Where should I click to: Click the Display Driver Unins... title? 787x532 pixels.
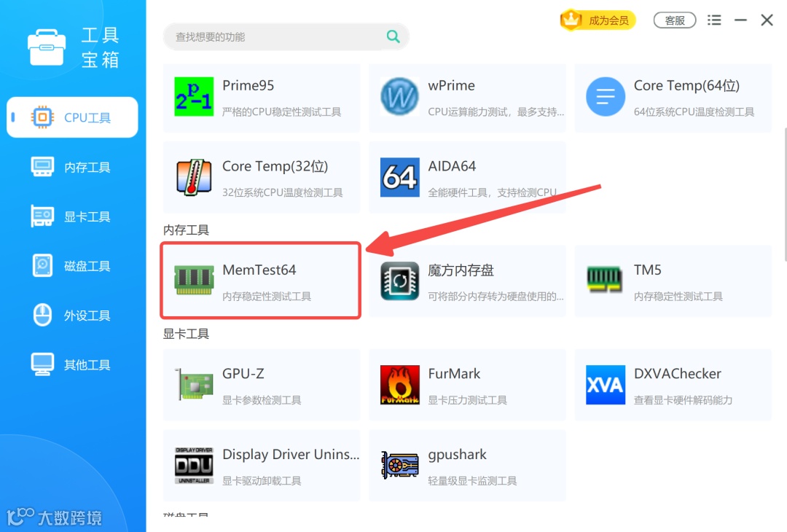291,454
